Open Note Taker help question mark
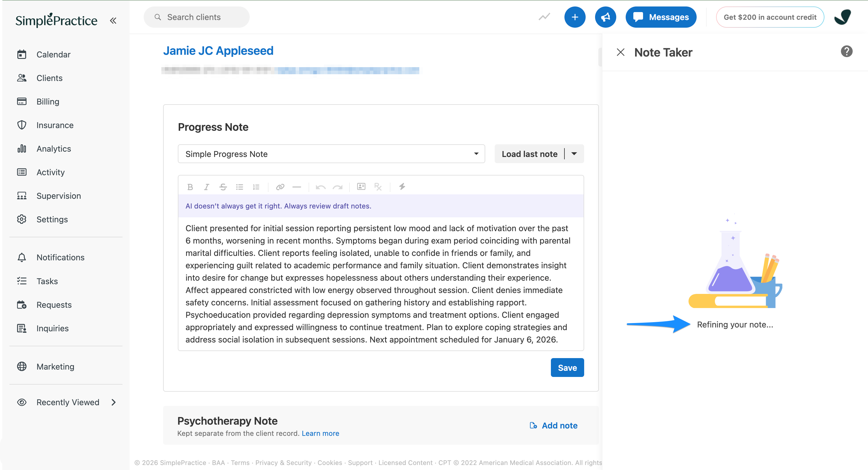Screen dimensions: 868x470 [x=847, y=52]
